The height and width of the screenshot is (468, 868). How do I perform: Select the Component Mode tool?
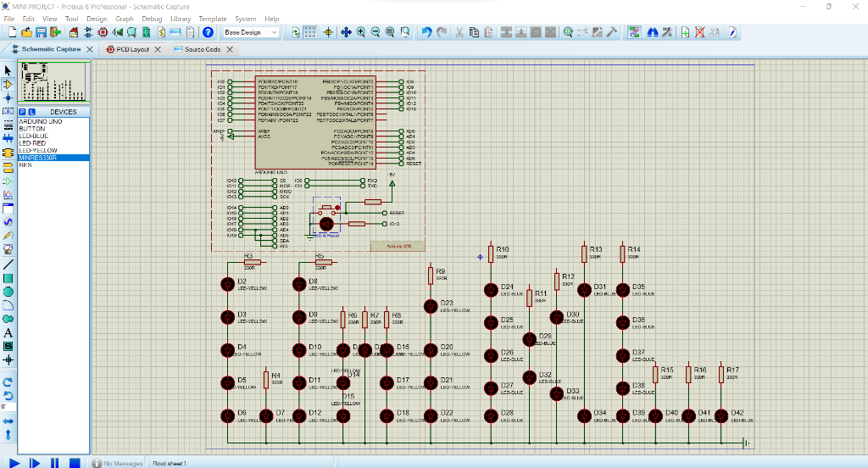(8, 84)
